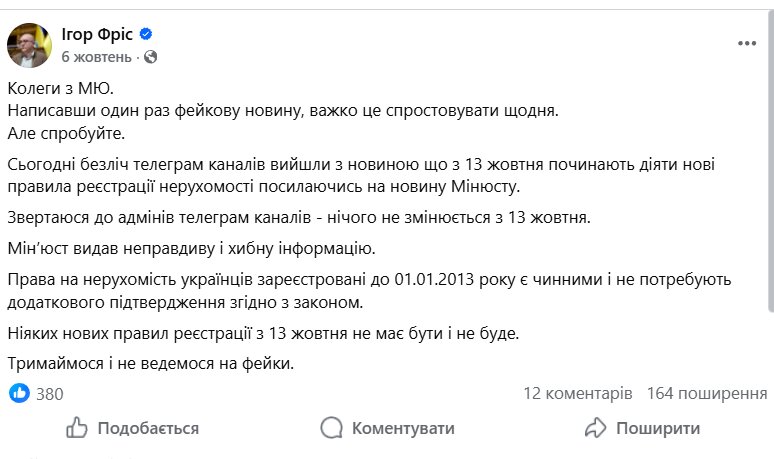
Task: Click the globe public audience icon
Action: click(x=150, y=57)
